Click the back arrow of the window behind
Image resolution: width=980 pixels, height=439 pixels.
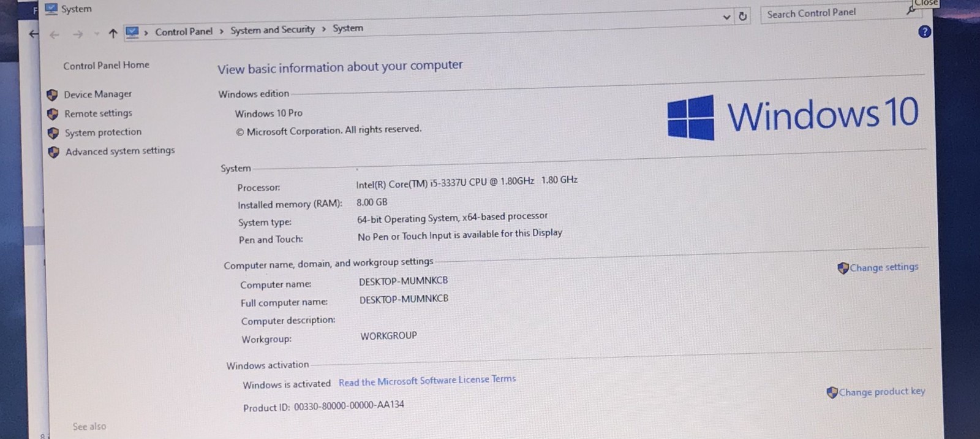coord(33,34)
